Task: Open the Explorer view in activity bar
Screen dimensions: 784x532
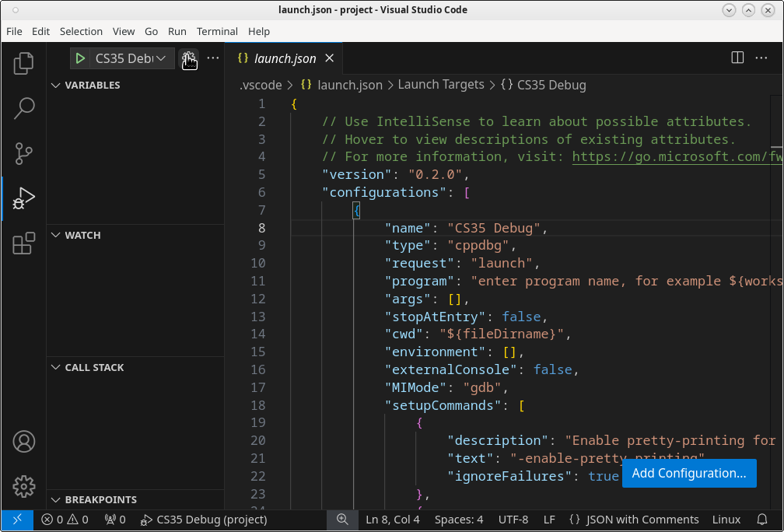Action: 23,63
